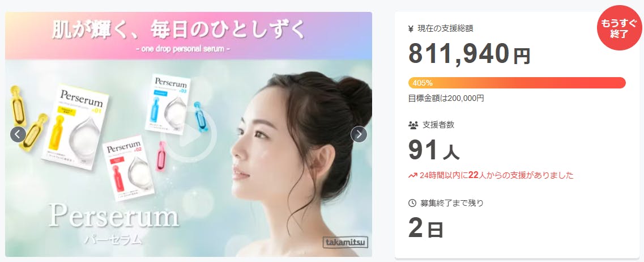Click the blue Perserum +03 package
Viewport: 644px width, 262px height.
click(x=168, y=104)
